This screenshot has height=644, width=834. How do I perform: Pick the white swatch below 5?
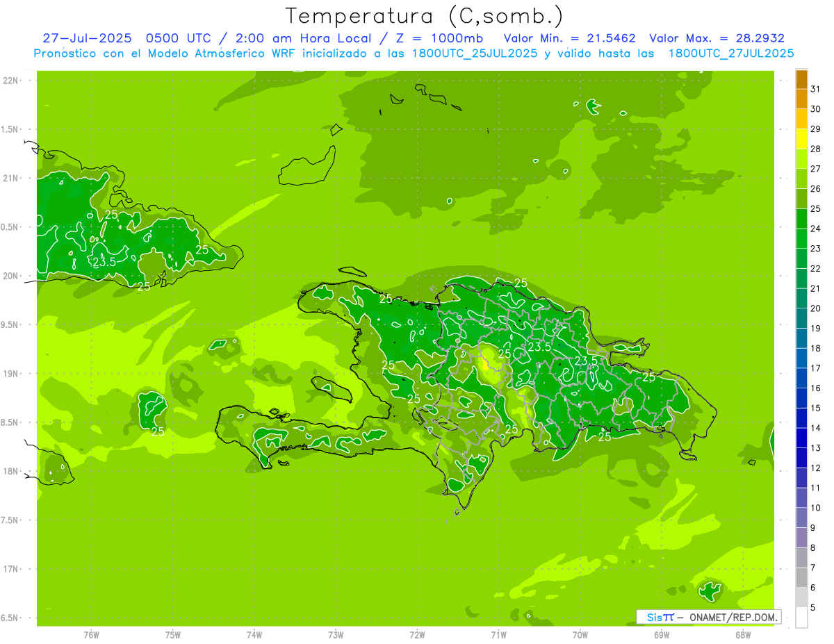pyautogui.click(x=801, y=618)
